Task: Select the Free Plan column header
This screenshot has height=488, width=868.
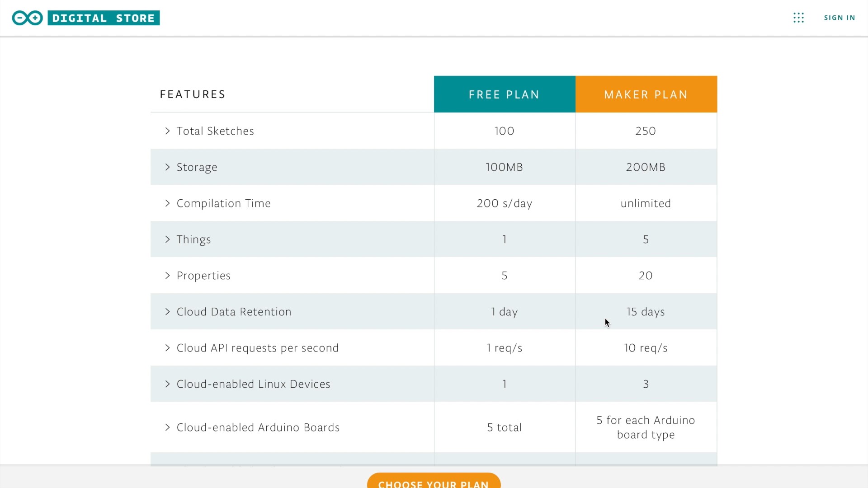Action: click(504, 94)
